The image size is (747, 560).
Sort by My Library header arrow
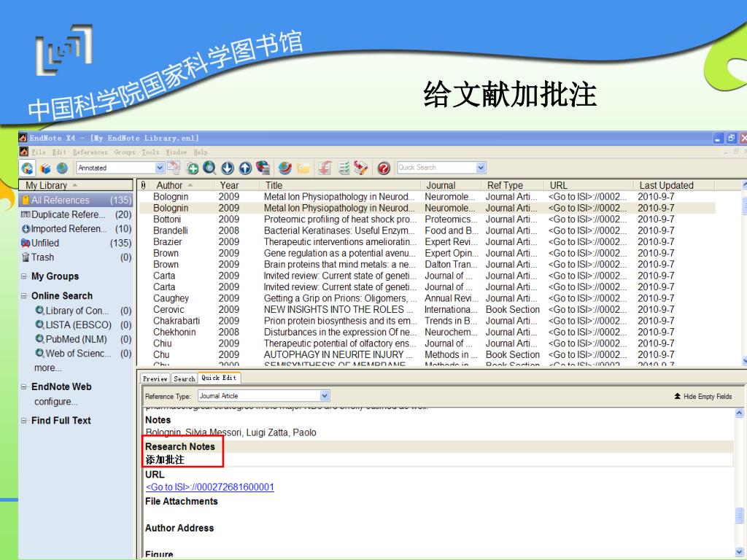(75, 185)
